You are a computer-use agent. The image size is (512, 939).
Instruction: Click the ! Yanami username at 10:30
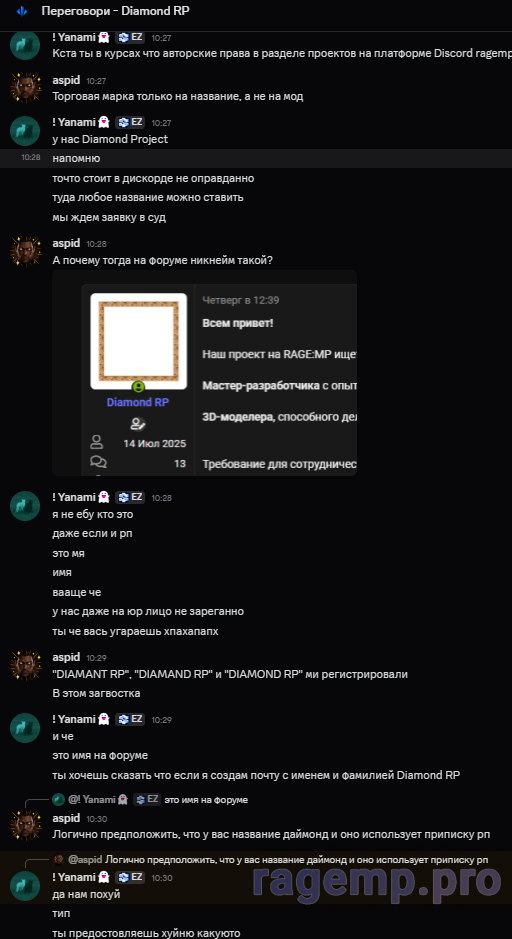tap(74, 877)
